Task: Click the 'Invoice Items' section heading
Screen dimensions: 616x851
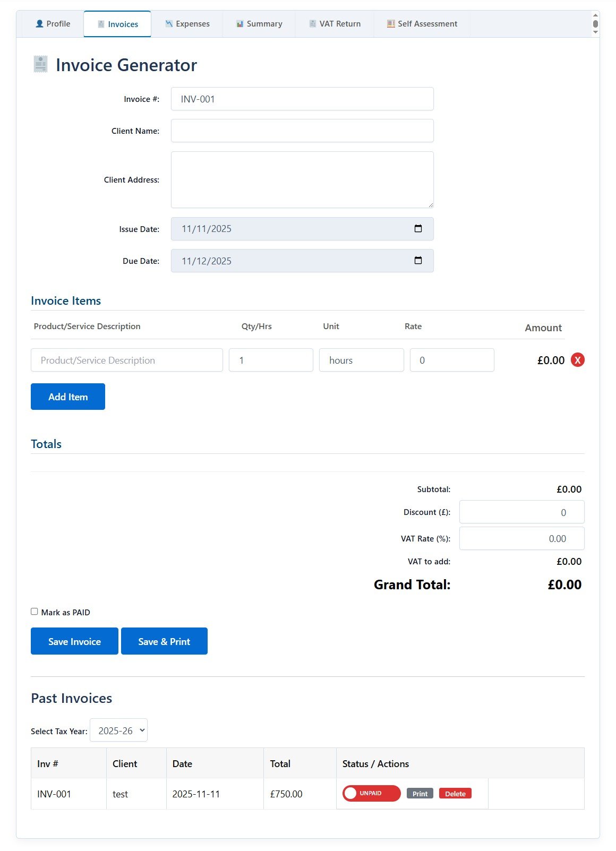Action: (x=66, y=300)
